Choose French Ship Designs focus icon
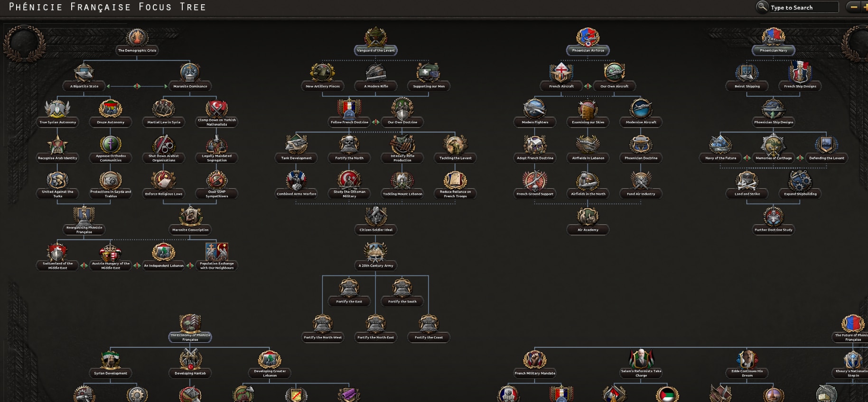Image resolution: width=868 pixels, height=402 pixels. [800, 73]
